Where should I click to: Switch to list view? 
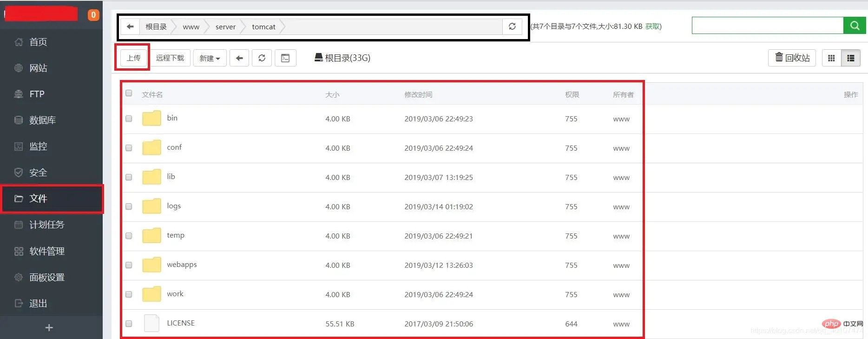click(851, 58)
